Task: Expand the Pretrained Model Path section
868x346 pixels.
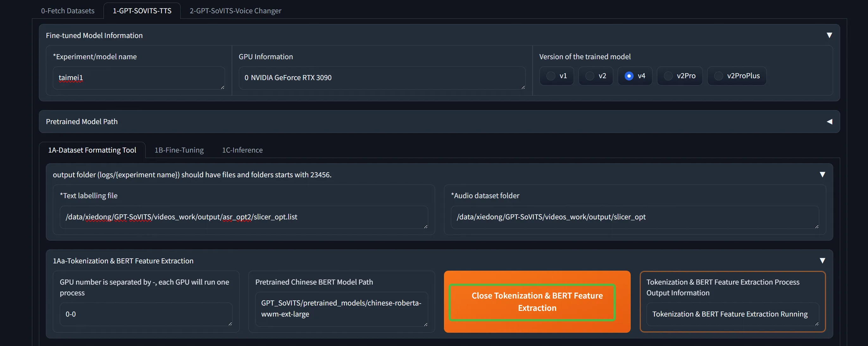Action: coord(829,122)
